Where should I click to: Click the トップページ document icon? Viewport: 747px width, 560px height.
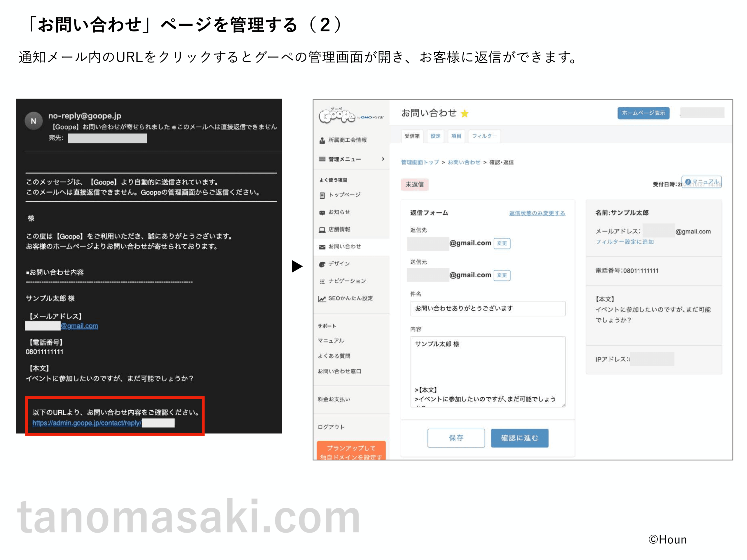[322, 195]
